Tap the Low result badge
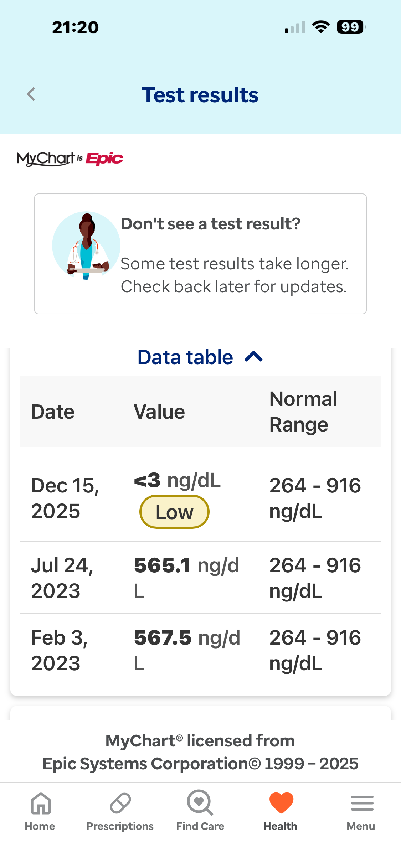Screen dimensions: 401x868 pyautogui.click(x=174, y=512)
